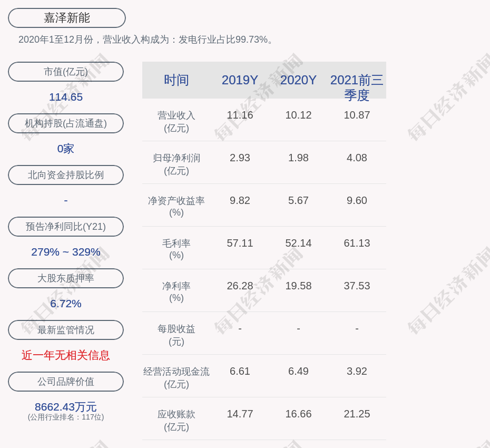The height and width of the screenshot is (448, 490).
Task: Select the 279% ~ 329% forecast value
Action: (66, 251)
